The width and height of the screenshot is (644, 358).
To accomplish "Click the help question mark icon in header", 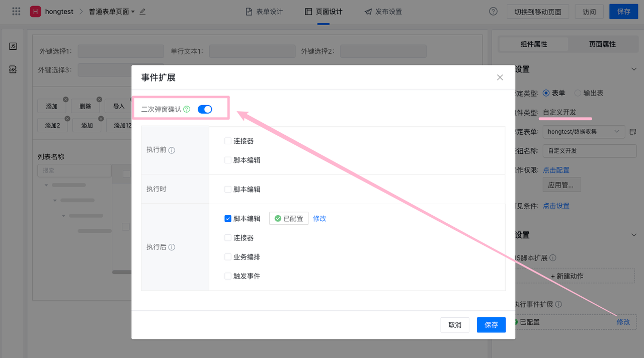I will 493,12.
